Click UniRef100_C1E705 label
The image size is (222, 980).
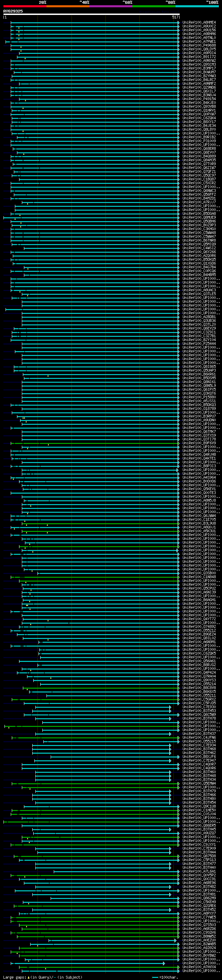pos(199,520)
